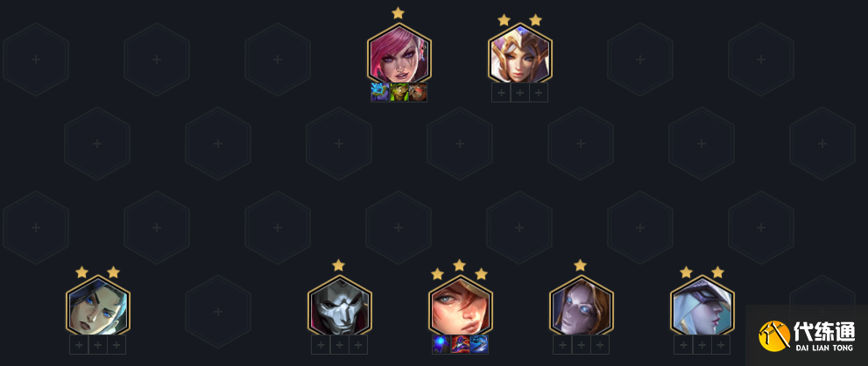Select the pink-haired Vi champion portrait
Viewport: 868px width, 366px height.
[x=399, y=53]
